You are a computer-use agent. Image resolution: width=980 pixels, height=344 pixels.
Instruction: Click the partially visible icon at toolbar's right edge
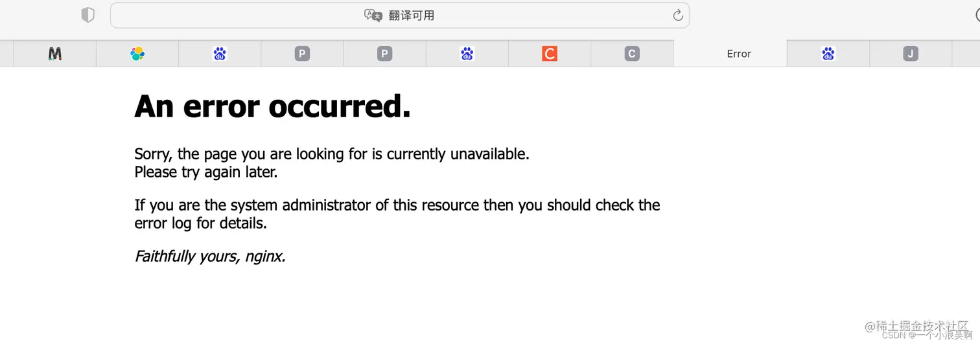pos(977,15)
